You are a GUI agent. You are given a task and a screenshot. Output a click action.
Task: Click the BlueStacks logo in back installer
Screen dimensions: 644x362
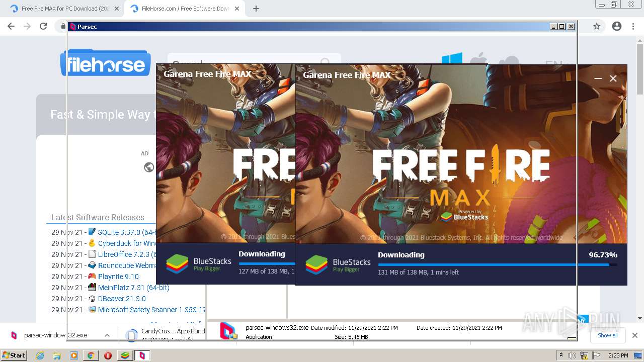tap(199, 263)
